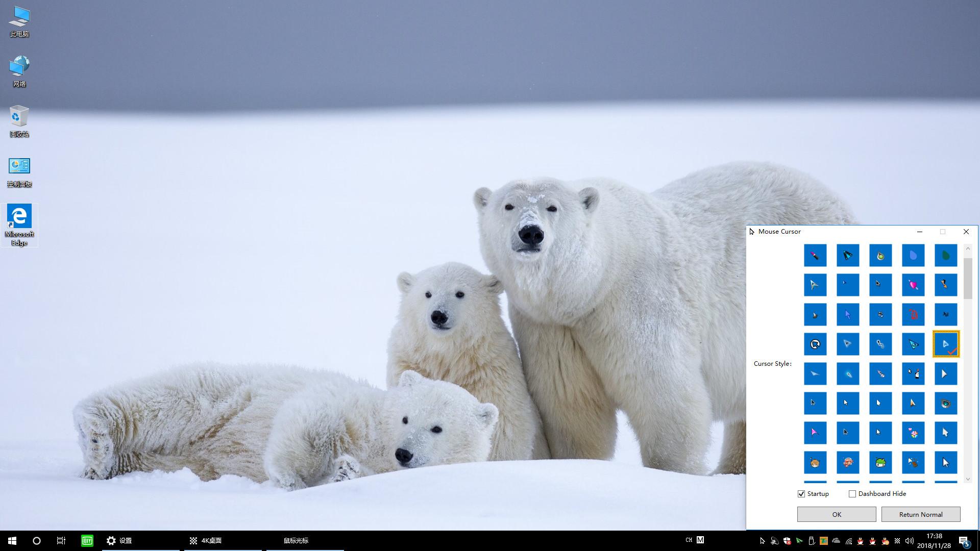Image resolution: width=980 pixels, height=551 pixels.
Task: Uncheck the Startup checkbox
Action: (x=802, y=493)
